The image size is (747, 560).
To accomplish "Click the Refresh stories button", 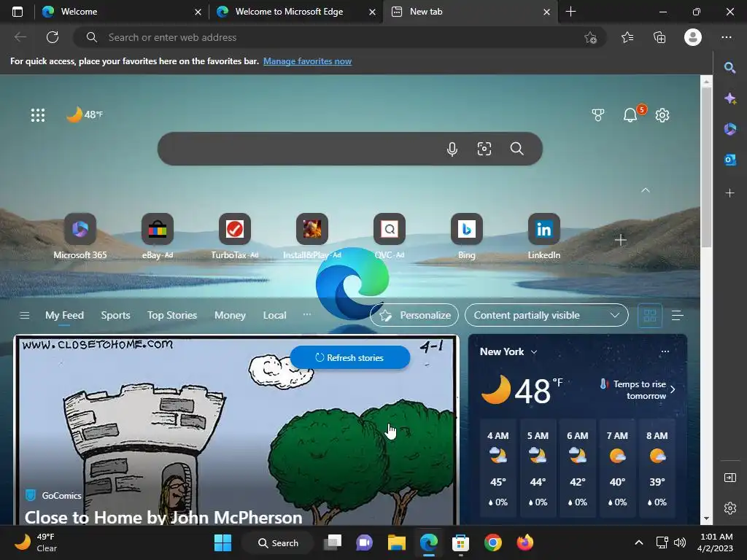I will 349,357.
